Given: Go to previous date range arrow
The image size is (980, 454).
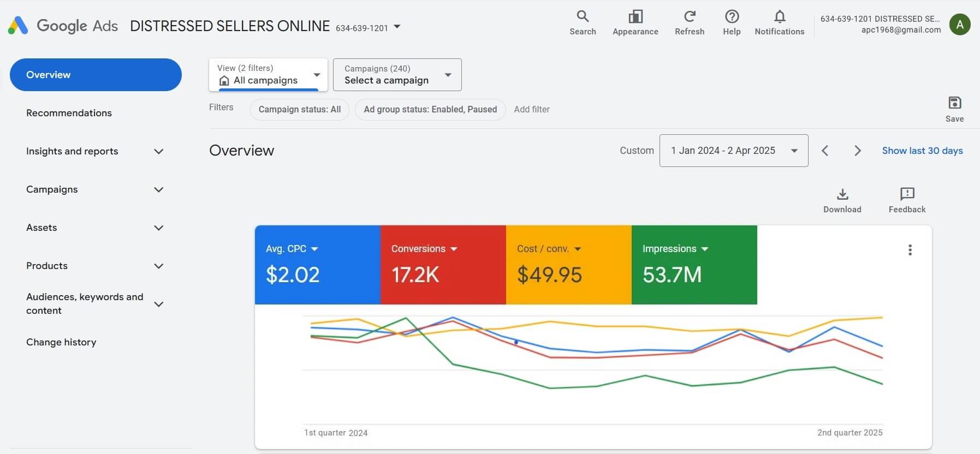Looking at the screenshot, I should [825, 151].
